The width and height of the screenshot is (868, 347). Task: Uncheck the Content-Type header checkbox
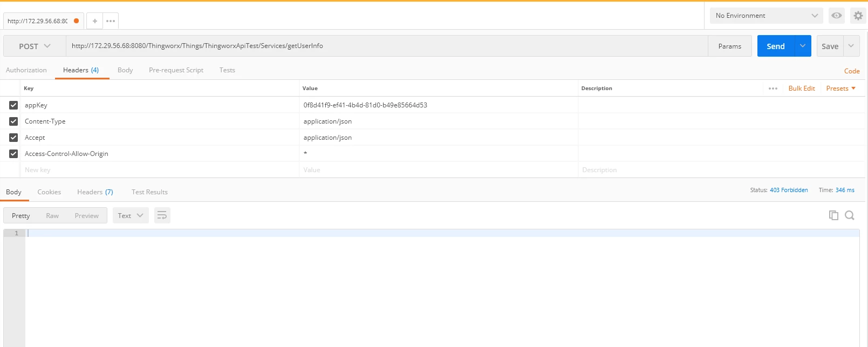coord(13,121)
